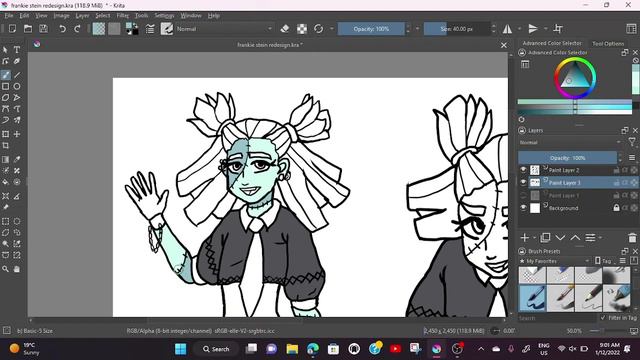Hide the Background layer

coord(523,208)
